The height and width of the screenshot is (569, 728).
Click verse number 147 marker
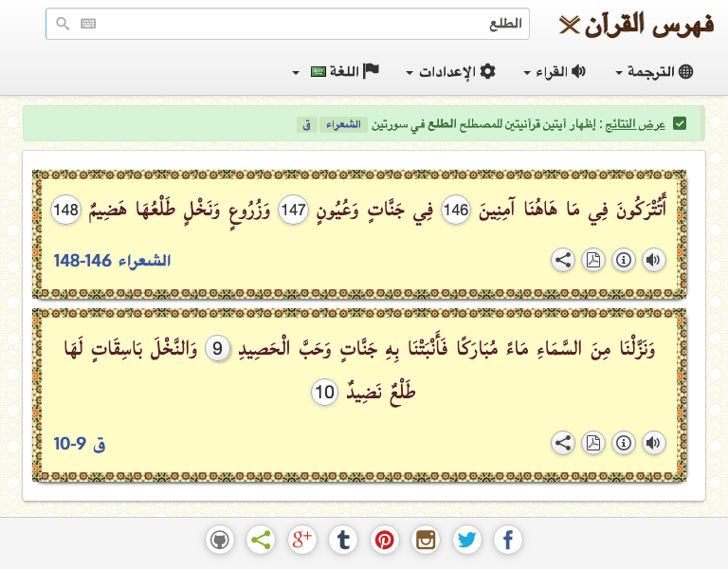tap(294, 212)
